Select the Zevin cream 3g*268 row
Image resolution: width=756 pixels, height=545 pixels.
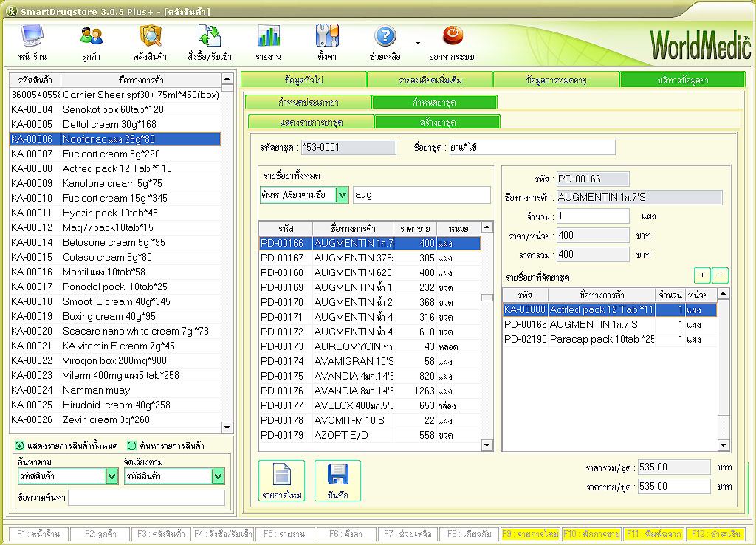click(x=115, y=420)
